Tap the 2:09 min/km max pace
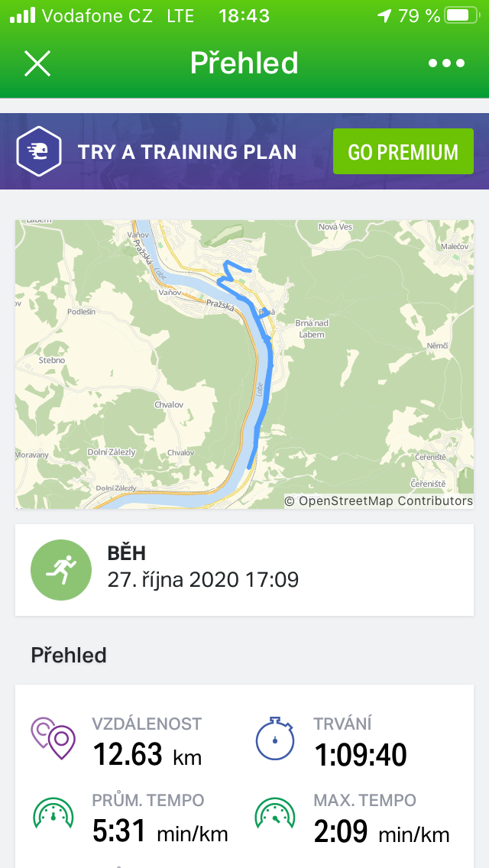Viewport: 489px width, 868px height. pos(381,832)
